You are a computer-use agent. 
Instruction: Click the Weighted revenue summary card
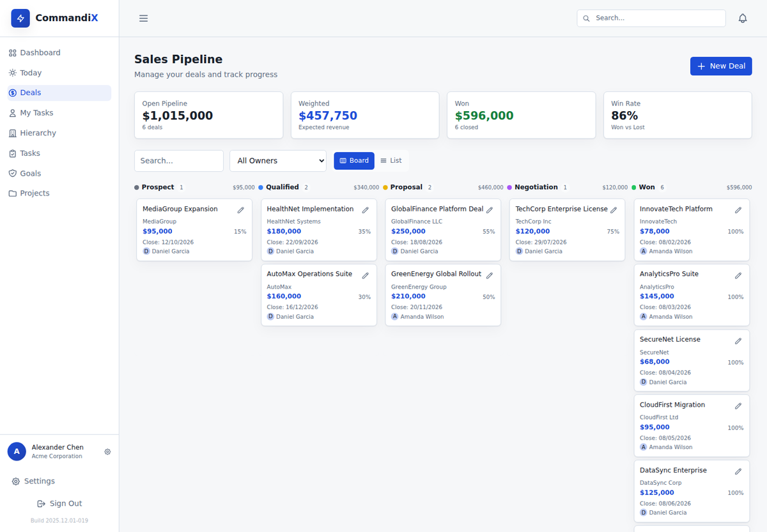coord(365,115)
